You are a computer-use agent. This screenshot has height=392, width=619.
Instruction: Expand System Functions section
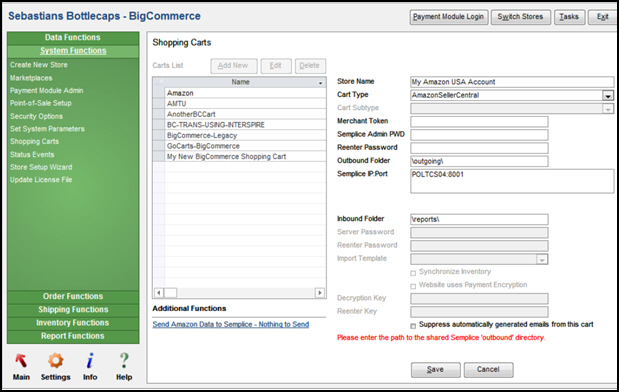(73, 51)
